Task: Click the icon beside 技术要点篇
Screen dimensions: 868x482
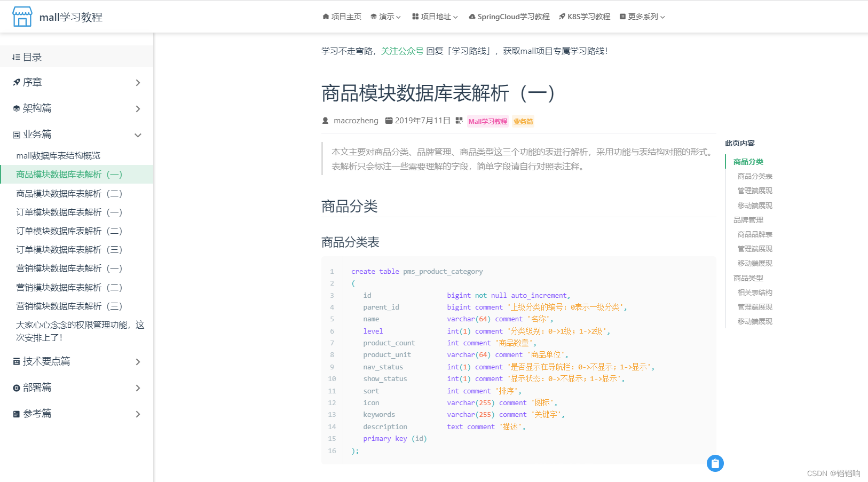Action: click(x=17, y=361)
